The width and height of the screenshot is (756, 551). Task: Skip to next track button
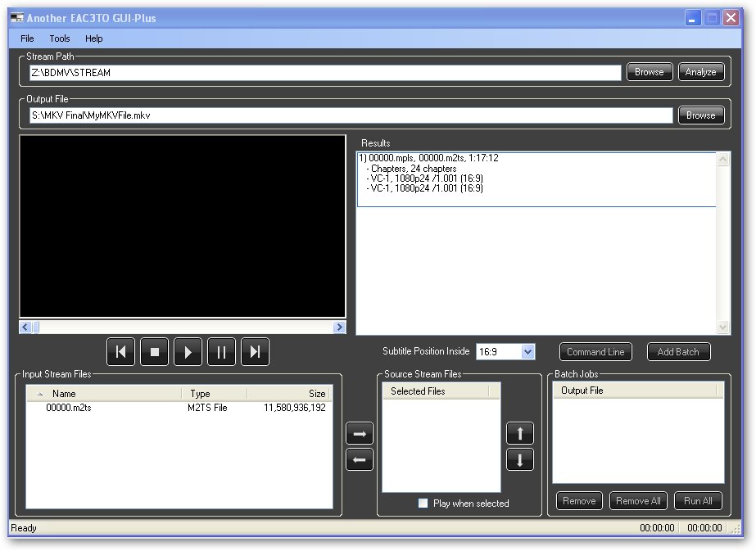point(255,352)
